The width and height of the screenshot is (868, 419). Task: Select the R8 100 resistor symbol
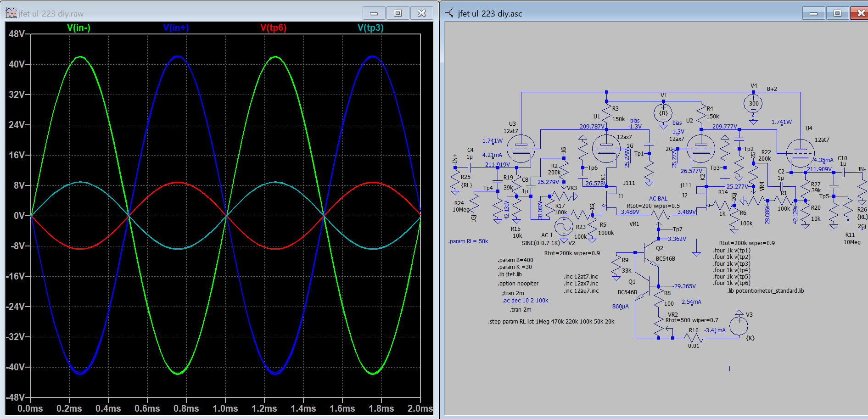tap(659, 298)
